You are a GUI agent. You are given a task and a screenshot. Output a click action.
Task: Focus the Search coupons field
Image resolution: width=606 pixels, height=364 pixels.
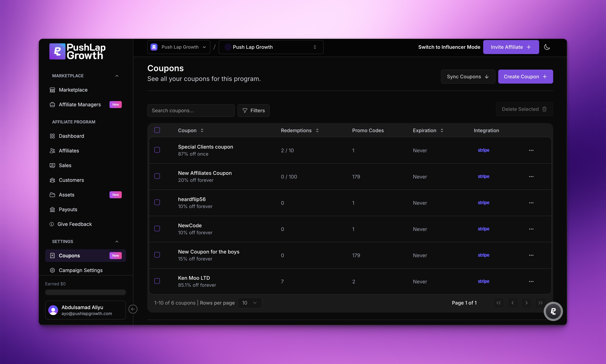point(191,110)
